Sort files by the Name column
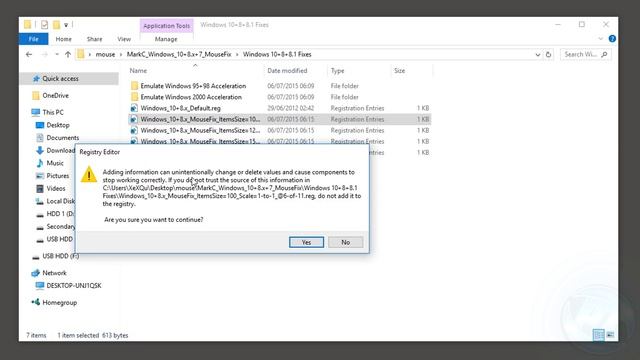640x360 pixels. [x=138, y=71]
